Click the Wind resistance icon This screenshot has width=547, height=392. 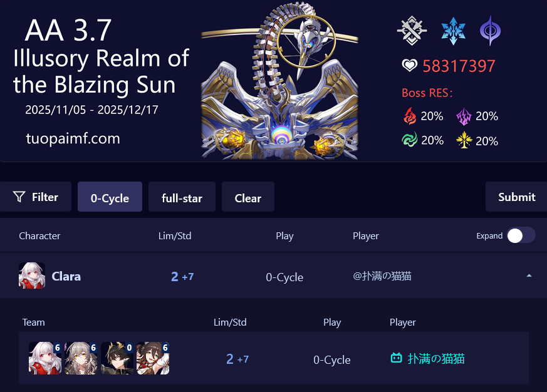pyautogui.click(x=410, y=139)
